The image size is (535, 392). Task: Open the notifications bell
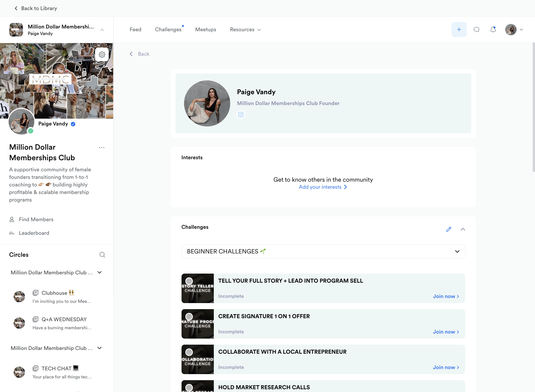tap(493, 29)
